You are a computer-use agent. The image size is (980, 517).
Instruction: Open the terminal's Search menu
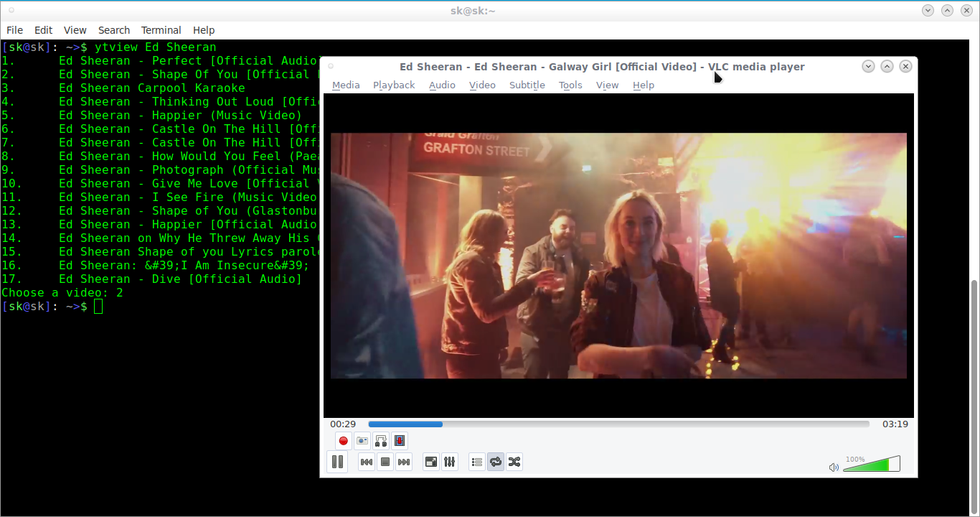pos(114,30)
